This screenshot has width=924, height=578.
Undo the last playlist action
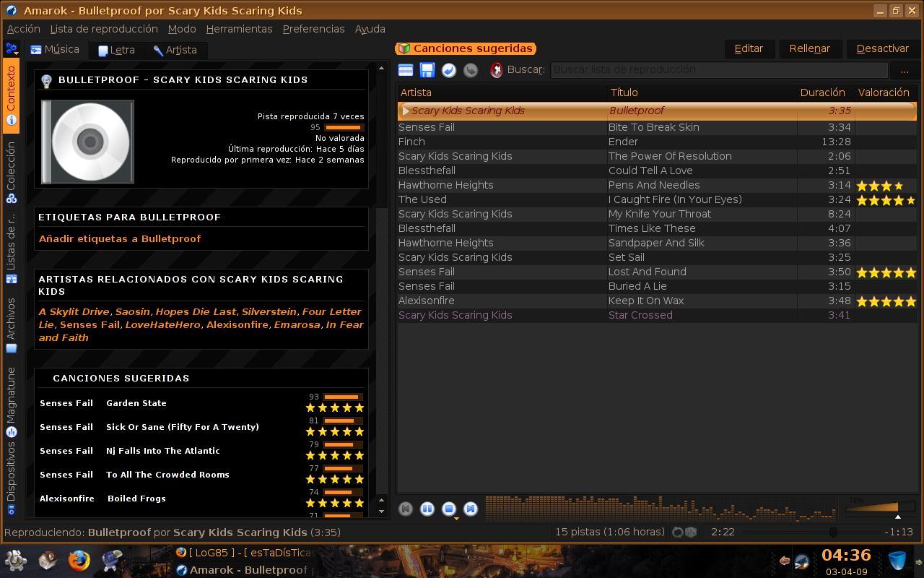[449, 70]
